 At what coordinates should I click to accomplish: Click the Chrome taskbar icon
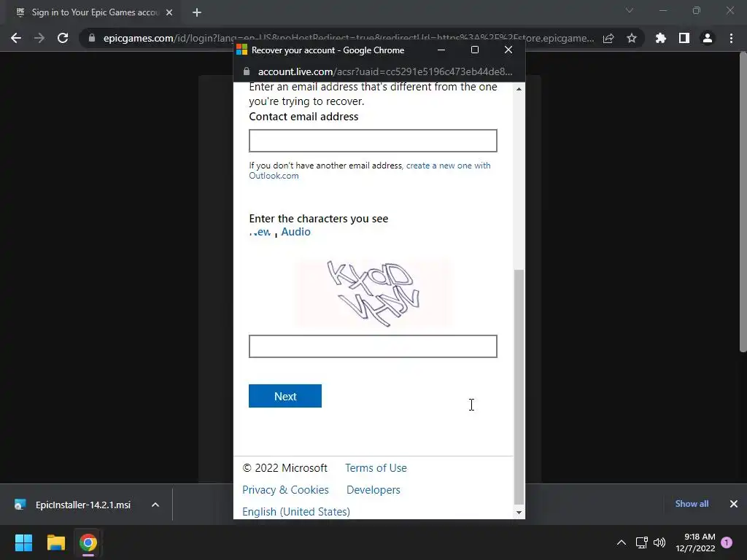[x=88, y=542]
